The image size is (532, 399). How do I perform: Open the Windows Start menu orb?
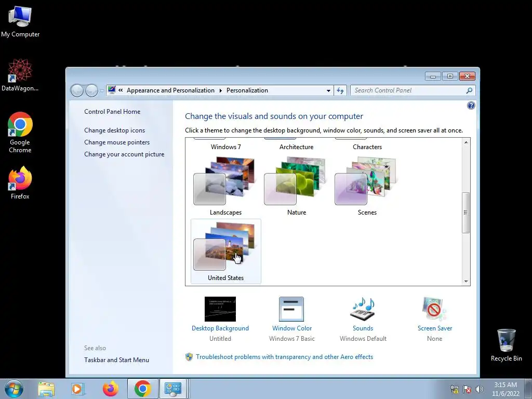pyautogui.click(x=14, y=389)
